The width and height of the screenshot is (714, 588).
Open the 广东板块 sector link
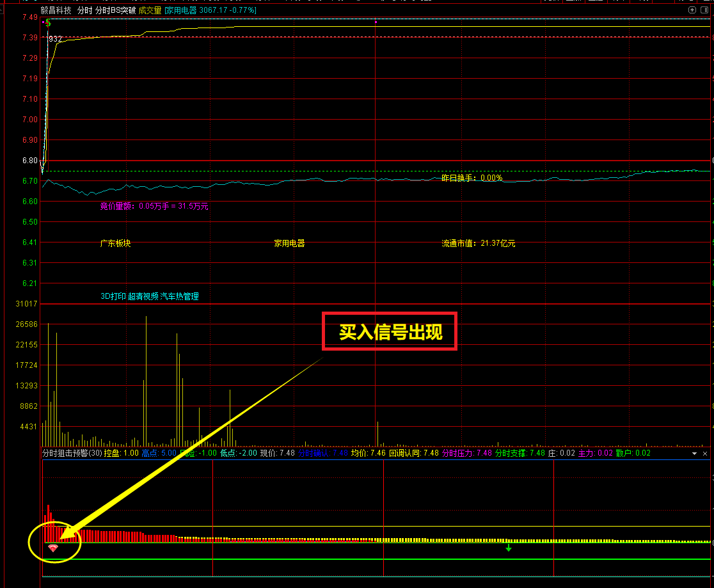[x=115, y=243]
